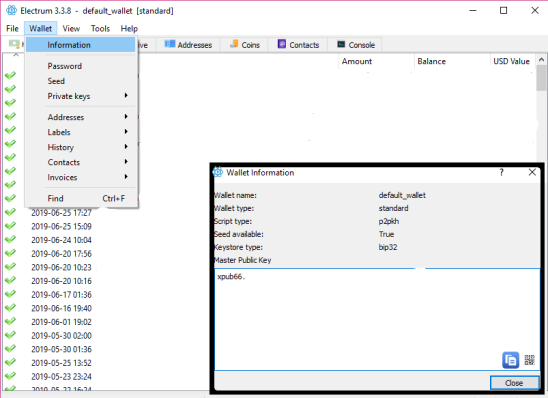Open the Tools menu

100,29
